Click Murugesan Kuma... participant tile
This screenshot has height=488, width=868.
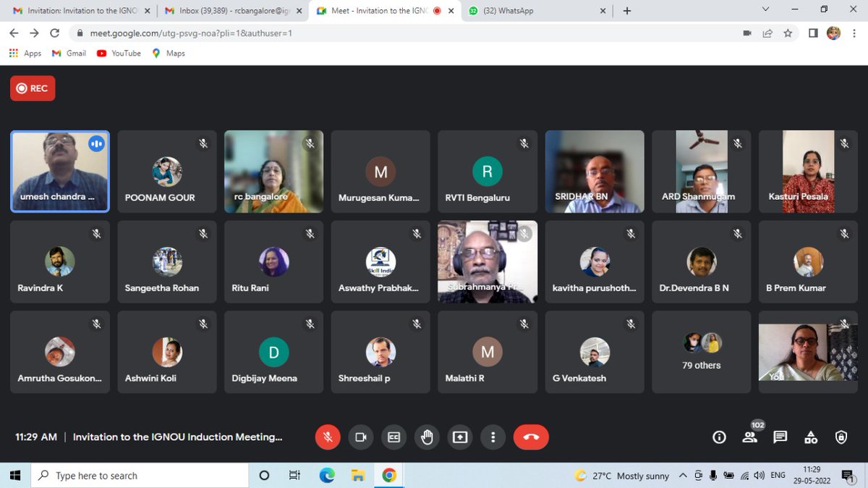[380, 172]
